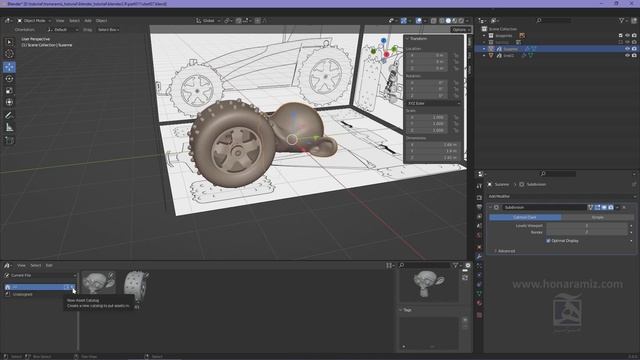Image resolution: width=640 pixels, height=360 pixels.
Task: Open the Add Modifier dropdown
Action: (561, 196)
